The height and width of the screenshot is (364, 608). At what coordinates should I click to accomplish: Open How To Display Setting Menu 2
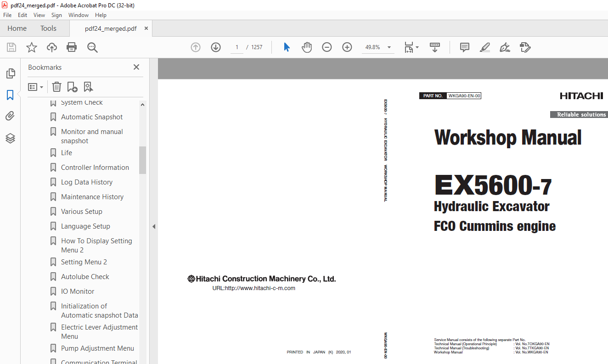[x=96, y=246]
